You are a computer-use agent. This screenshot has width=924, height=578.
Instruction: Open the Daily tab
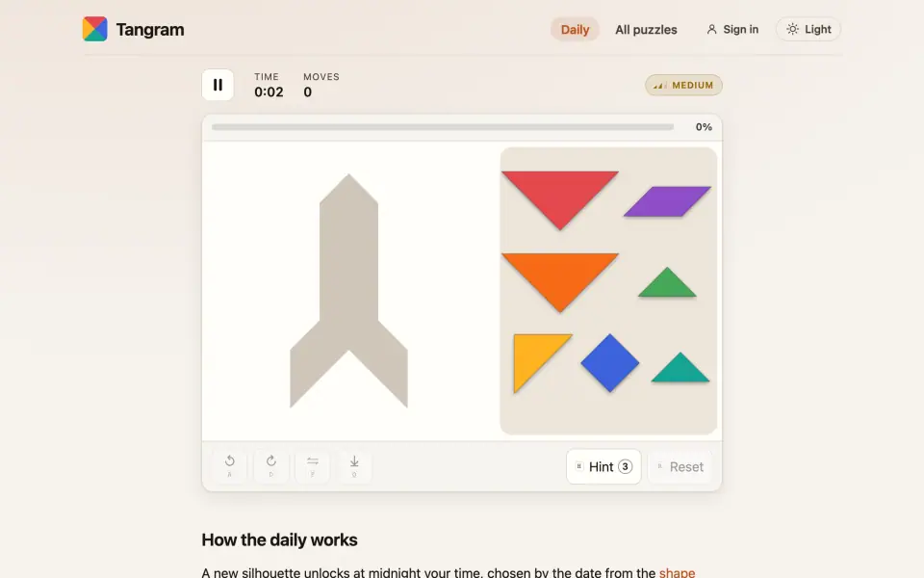[575, 30]
